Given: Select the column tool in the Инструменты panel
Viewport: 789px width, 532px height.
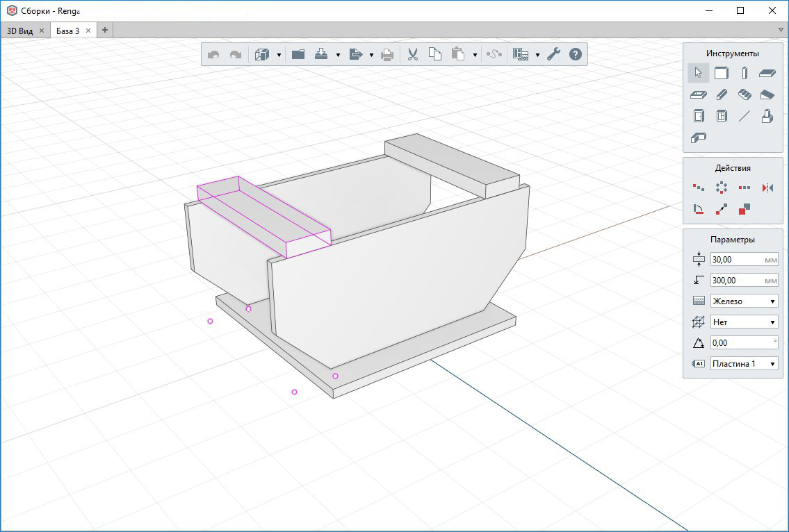Looking at the screenshot, I should [745, 73].
